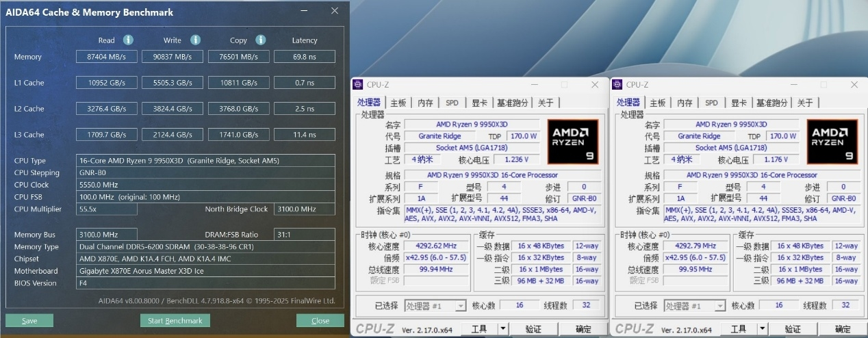868x338 pixels.
Task: Click the right CPU-Z window title icon
Action: (x=617, y=84)
